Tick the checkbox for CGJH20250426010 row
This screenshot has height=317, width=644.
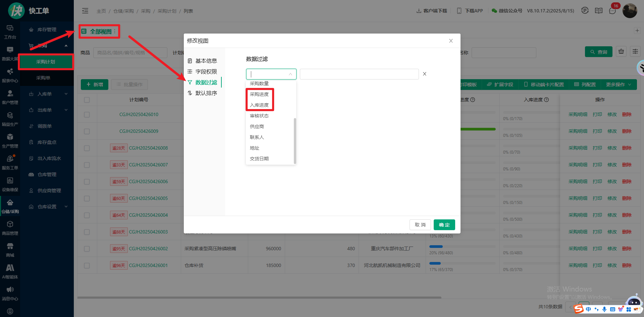(87, 115)
